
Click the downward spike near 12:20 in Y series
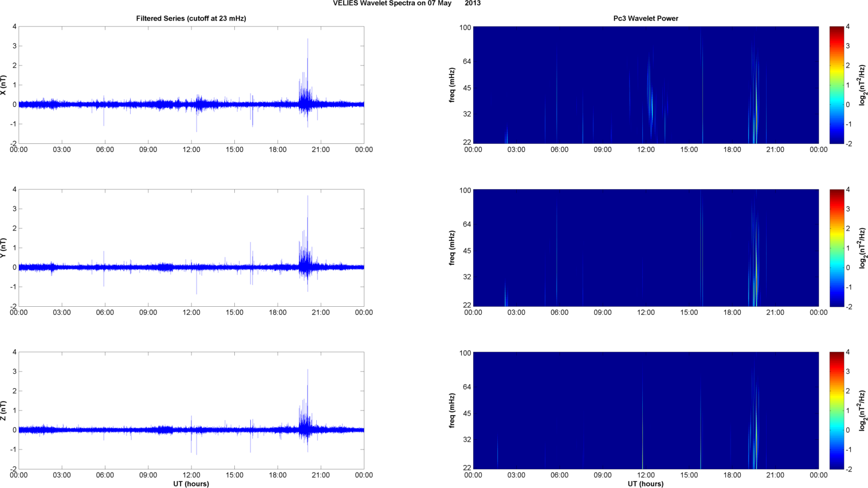point(197,281)
